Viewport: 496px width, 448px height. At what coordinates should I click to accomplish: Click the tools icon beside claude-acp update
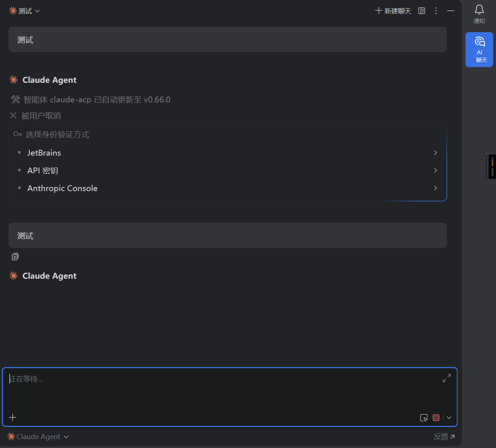[x=15, y=99]
